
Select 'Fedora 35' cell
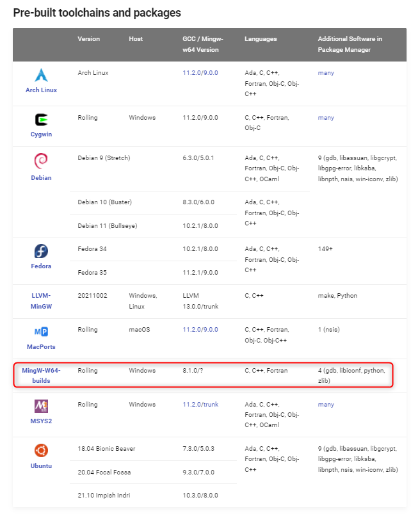coord(92,273)
